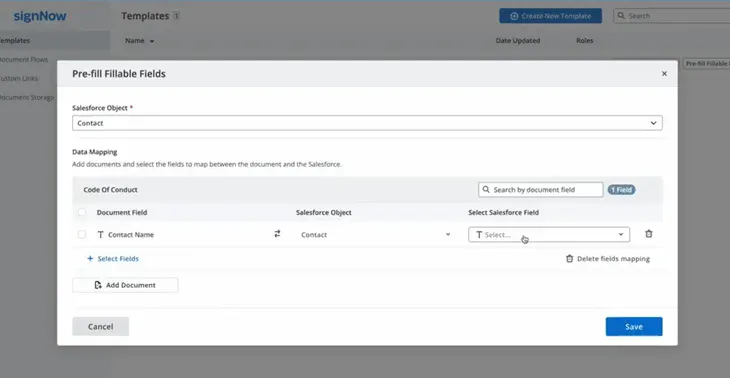The image size is (730, 378).
Task: Click the Date Updated column header
Action: pyautogui.click(x=518, y=40)
